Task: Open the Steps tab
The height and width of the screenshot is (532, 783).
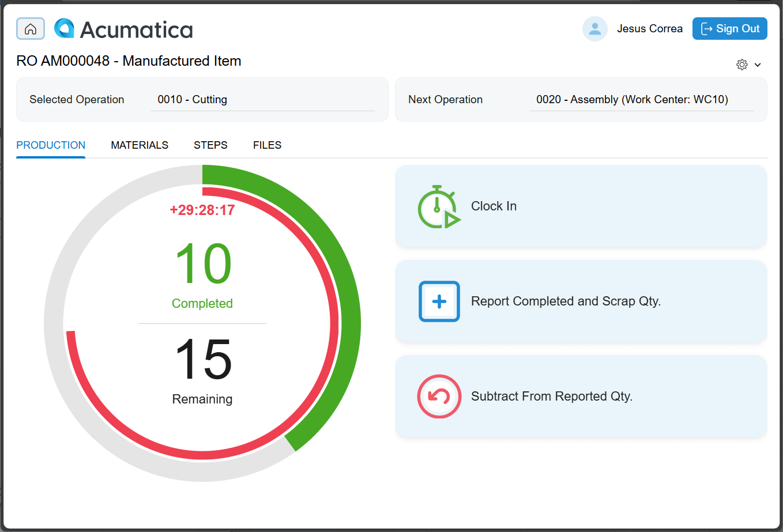Action: (210, 145)
